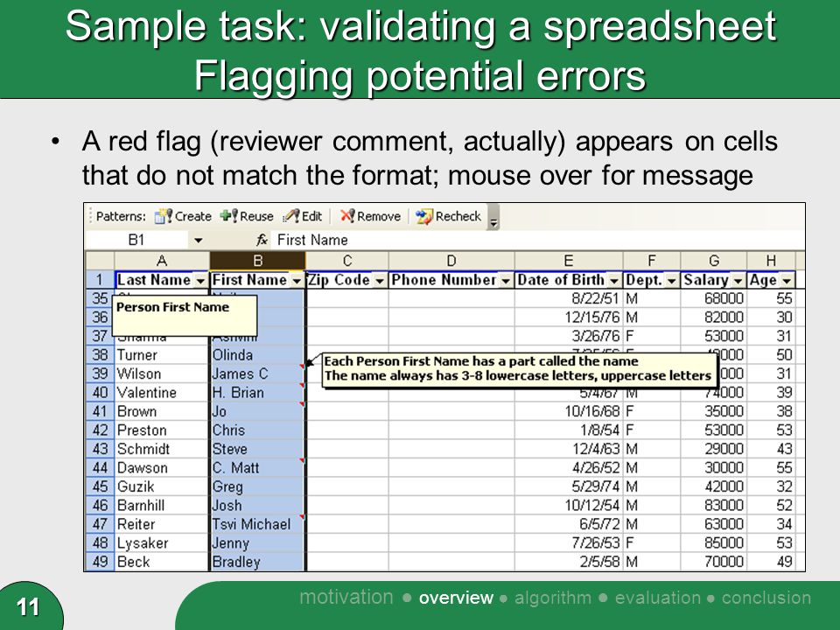Select column C header
Image resolution: width=840 pixels, height=630 pixels.
click(347, 261)
